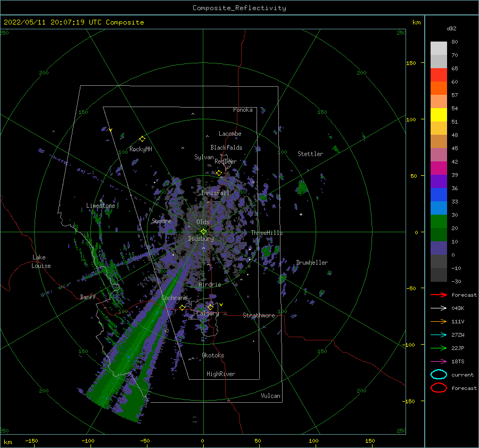479x448 pixels.
Task: Select the purple 0 dBZ color swatch
Action: [x=439, y=248]
